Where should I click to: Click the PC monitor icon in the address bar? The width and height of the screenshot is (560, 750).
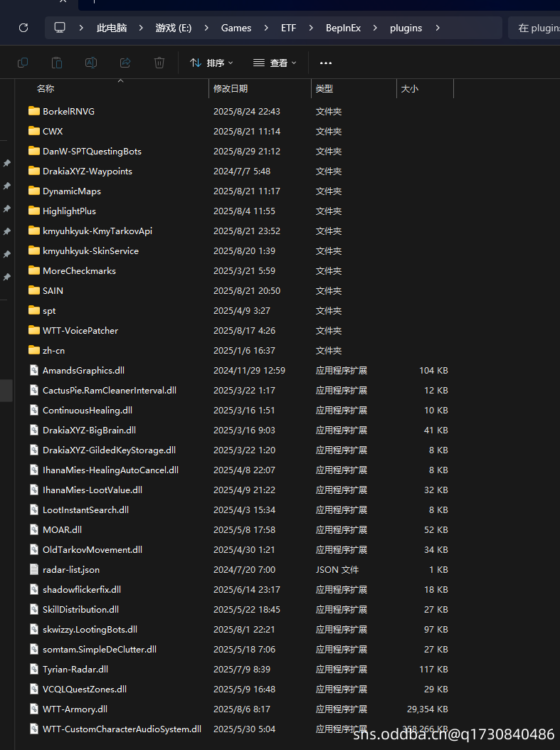click(x=60, y=27)
